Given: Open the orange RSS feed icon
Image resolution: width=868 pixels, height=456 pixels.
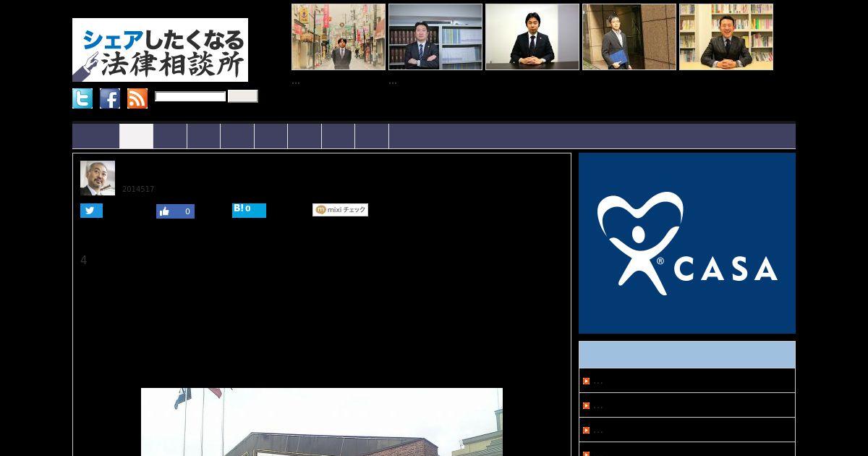Looking at the screenshot, I should click(137, 98).
